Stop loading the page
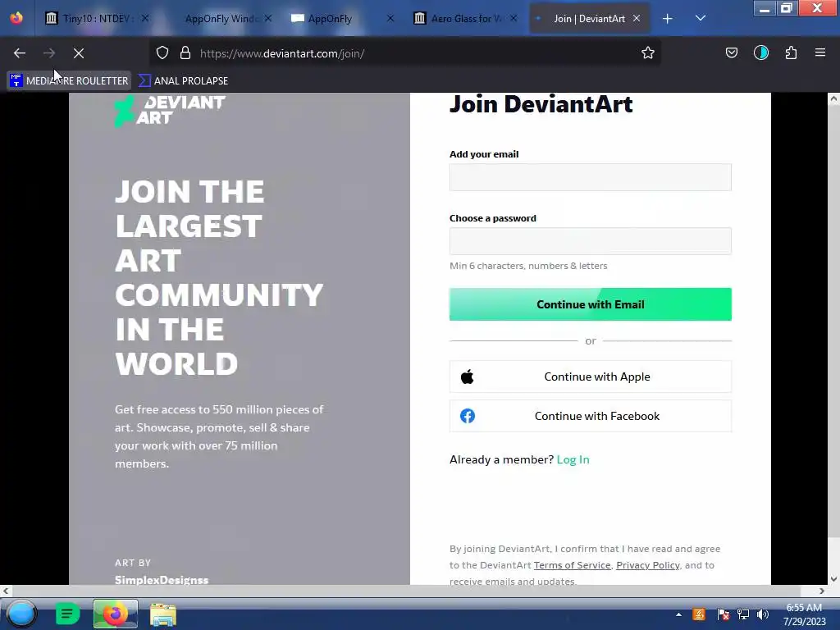 click(x=78, y=53)
